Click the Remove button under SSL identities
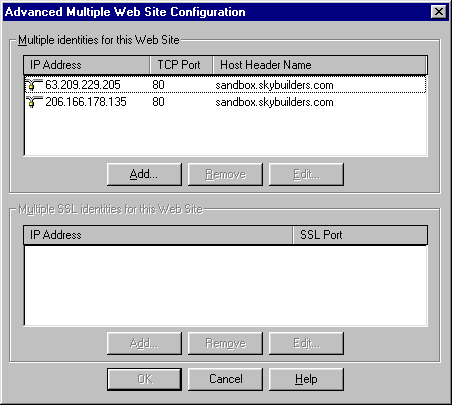This screenshot has width=452, height=405. 225,343
